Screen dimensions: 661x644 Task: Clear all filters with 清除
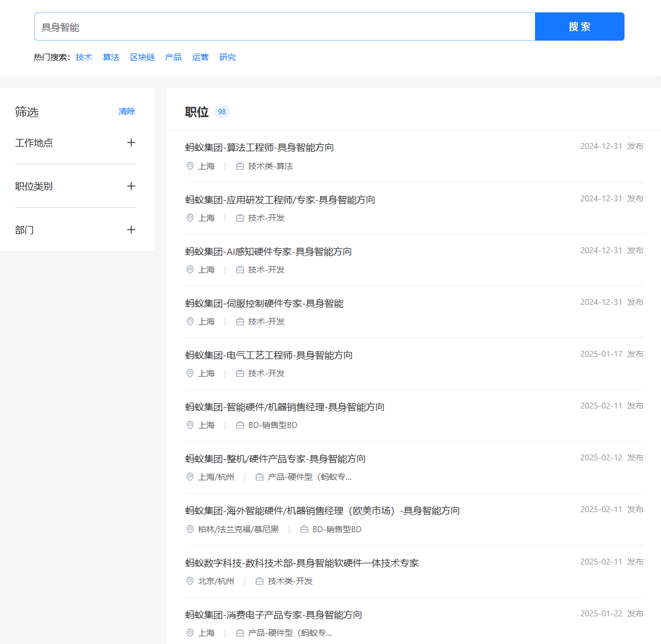(127, 111)
